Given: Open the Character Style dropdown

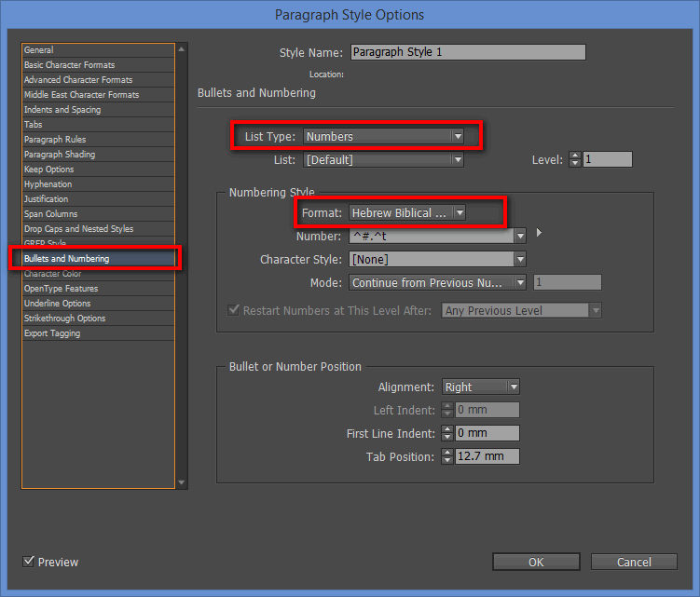Looking at the screenshot, I should (437, 259).
